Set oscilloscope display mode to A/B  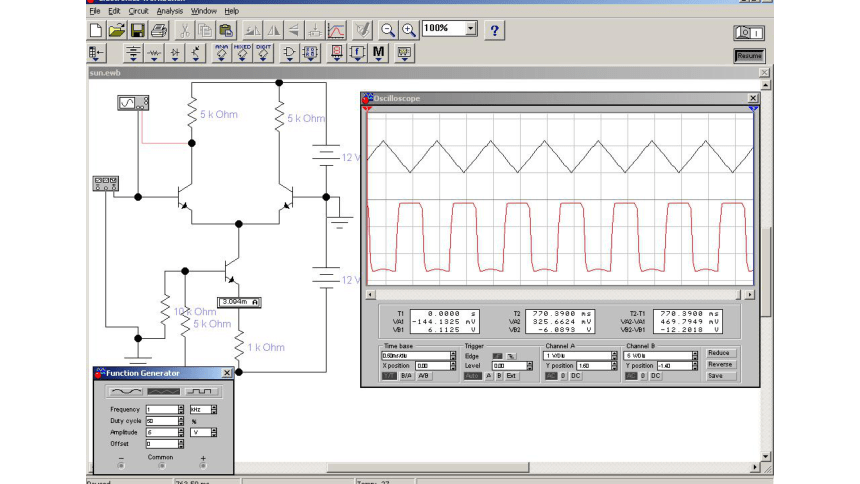click(423, 376)
